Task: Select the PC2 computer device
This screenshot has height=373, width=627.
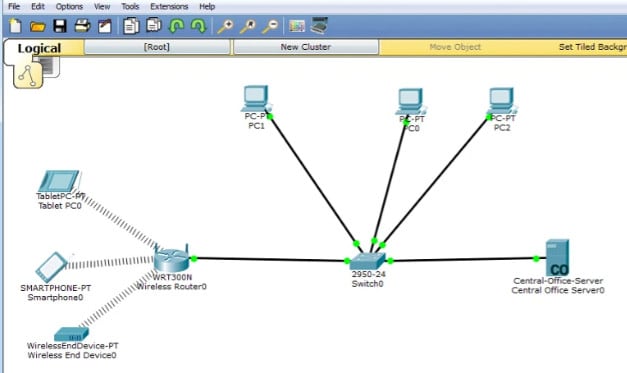Action: 501,101
